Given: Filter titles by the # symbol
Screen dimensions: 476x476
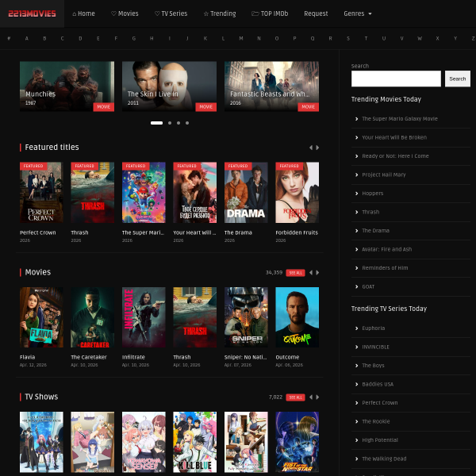Looking at the screenshot, I should point(9,39).
